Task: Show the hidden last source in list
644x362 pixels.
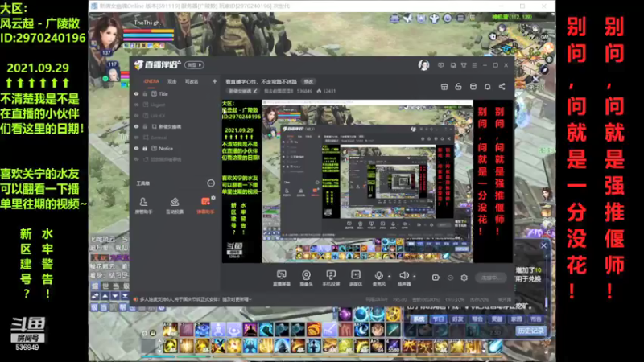Action: (x=136, y=159)
